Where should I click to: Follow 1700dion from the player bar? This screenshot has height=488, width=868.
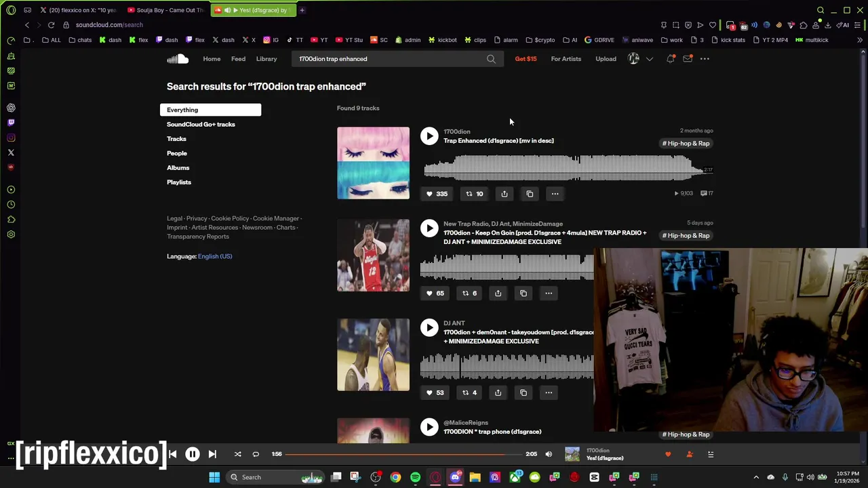(x=689, y=454)
